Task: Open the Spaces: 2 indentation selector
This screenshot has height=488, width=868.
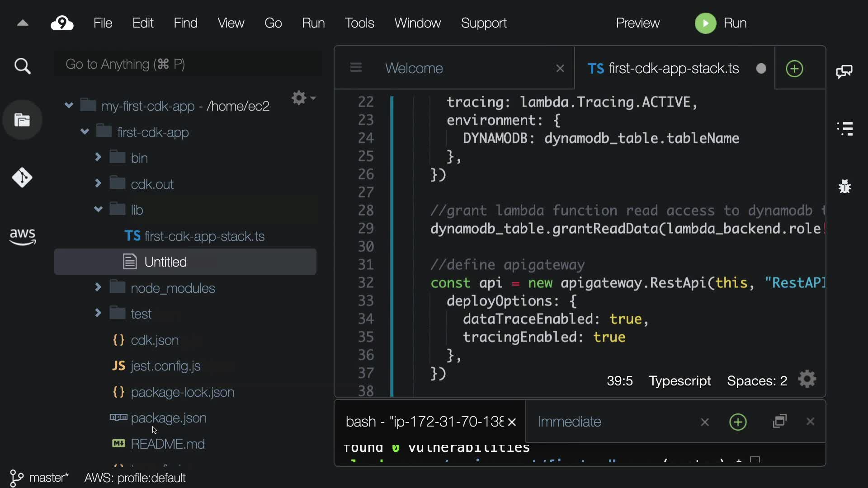Action: click(757, 381)
